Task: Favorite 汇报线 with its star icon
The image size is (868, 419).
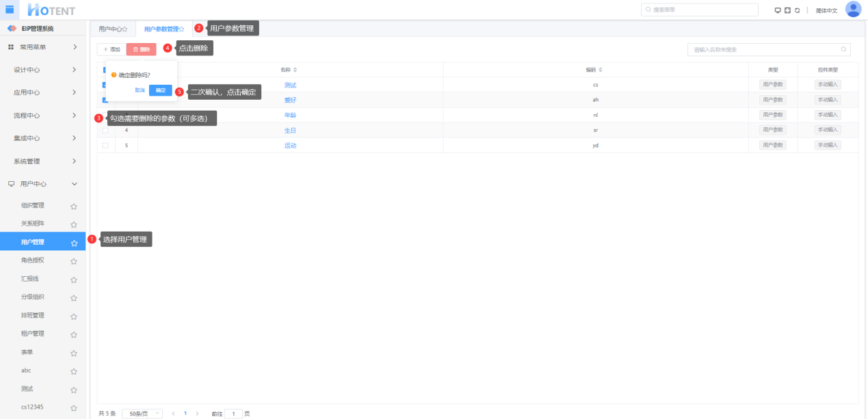Action: tap(74, 280)
